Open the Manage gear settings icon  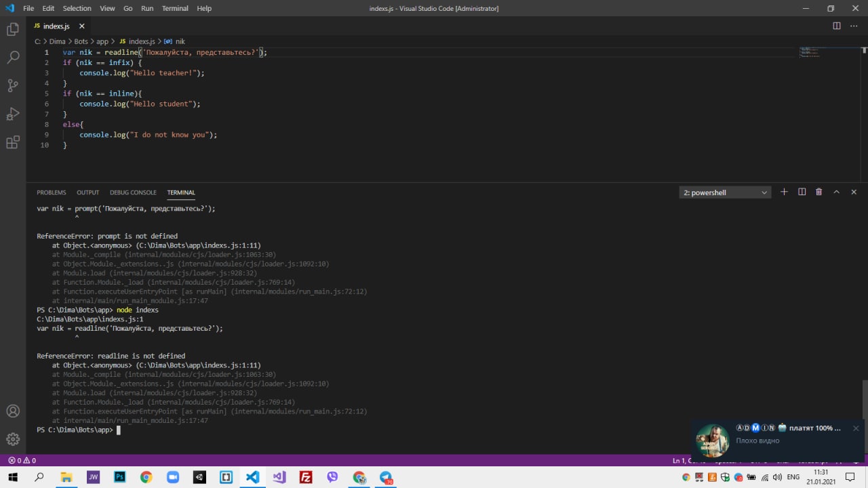tap(13, 439)
